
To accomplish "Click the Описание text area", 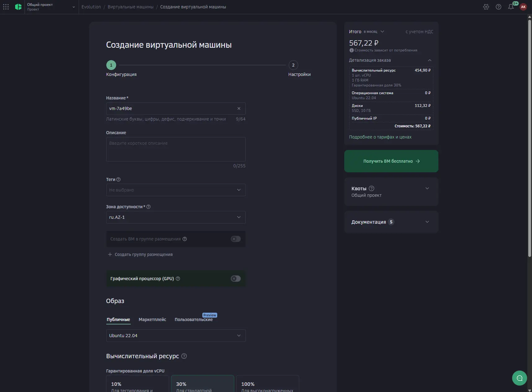I will click(176, 149).
